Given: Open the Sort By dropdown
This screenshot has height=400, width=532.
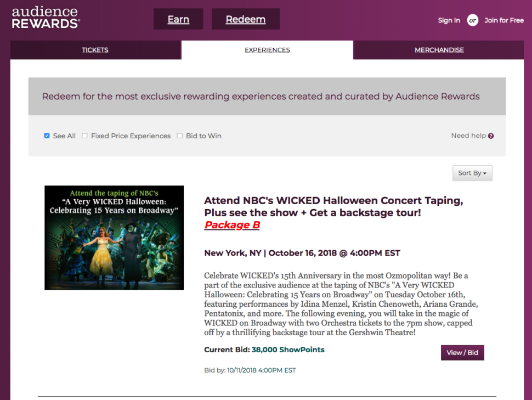Looking at the screenshot, I should [x=472, y=173].
